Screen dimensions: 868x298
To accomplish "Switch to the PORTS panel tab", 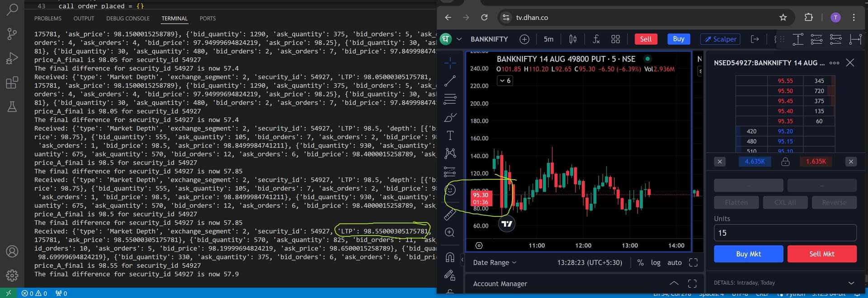I will (x=208, y=19).
